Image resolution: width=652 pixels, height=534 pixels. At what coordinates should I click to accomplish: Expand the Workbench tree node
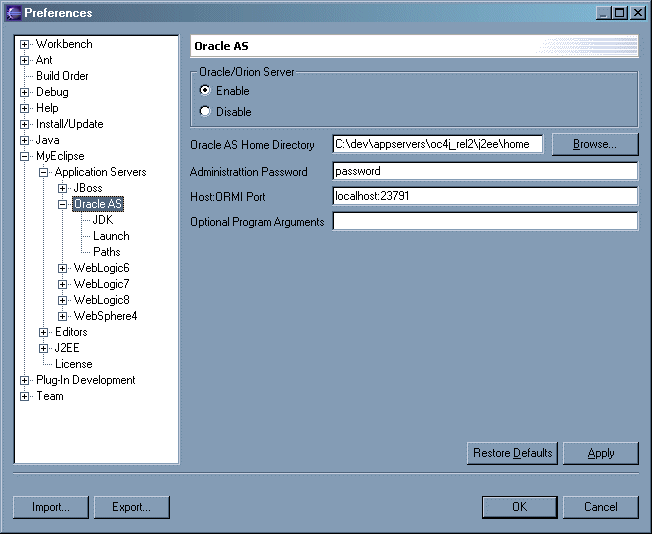[x=25, y=44]
